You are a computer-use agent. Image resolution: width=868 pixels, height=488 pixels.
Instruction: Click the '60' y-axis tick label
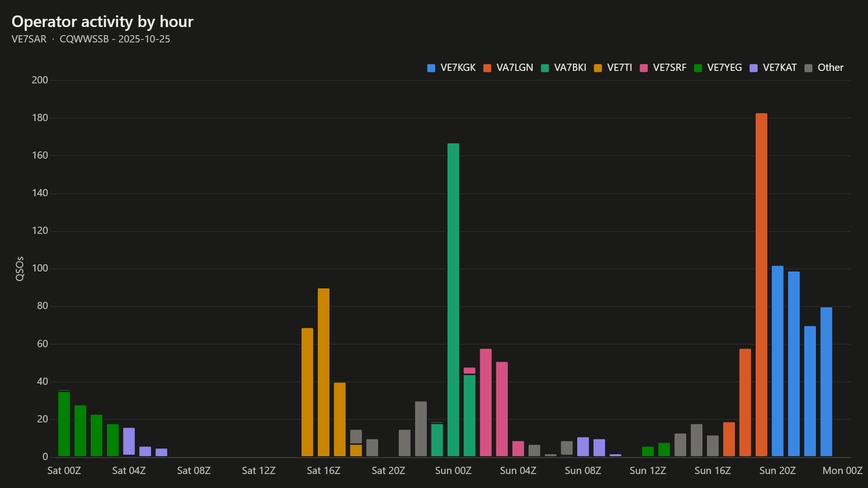(x=42, y=344)
